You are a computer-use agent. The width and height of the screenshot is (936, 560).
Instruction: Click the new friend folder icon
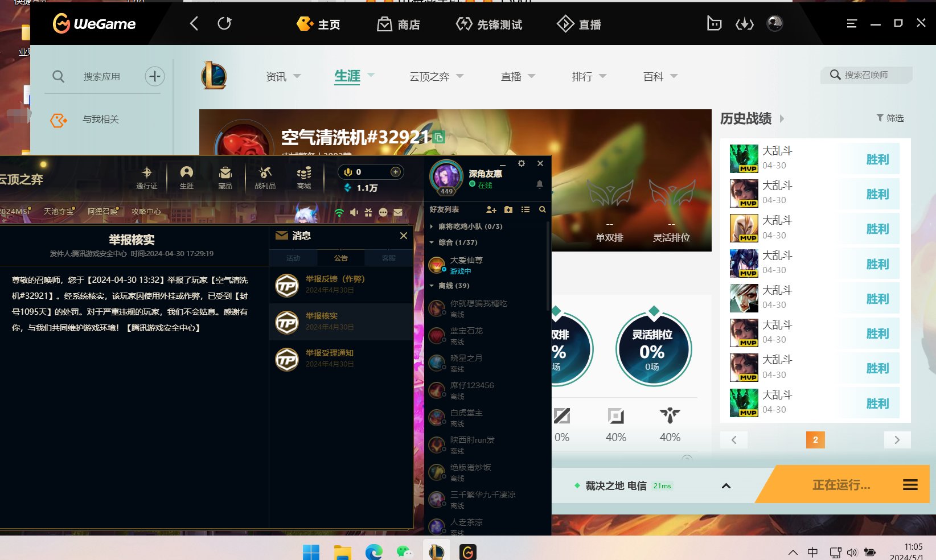pyautogui.click(x=508, y=209)
